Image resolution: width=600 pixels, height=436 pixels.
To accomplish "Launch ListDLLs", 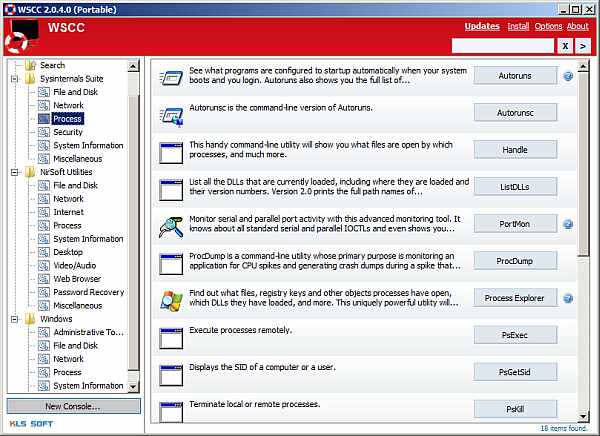I will (515, 187).
